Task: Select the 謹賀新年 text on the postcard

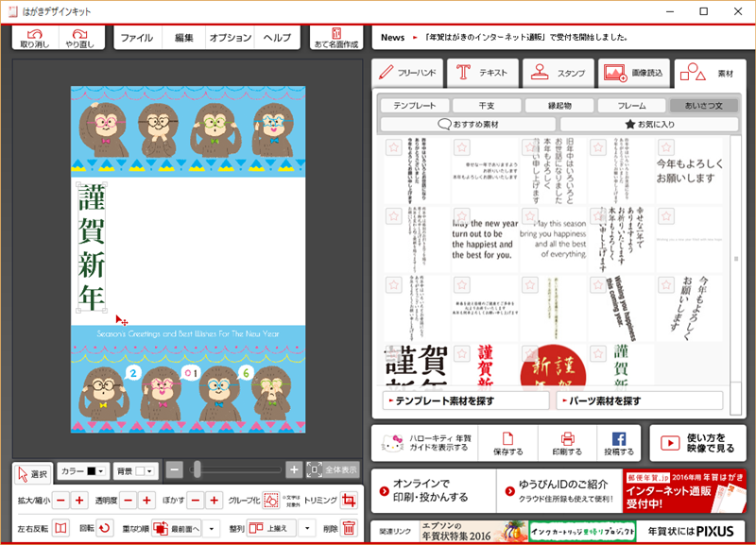Action: click(x=92, y=247)
